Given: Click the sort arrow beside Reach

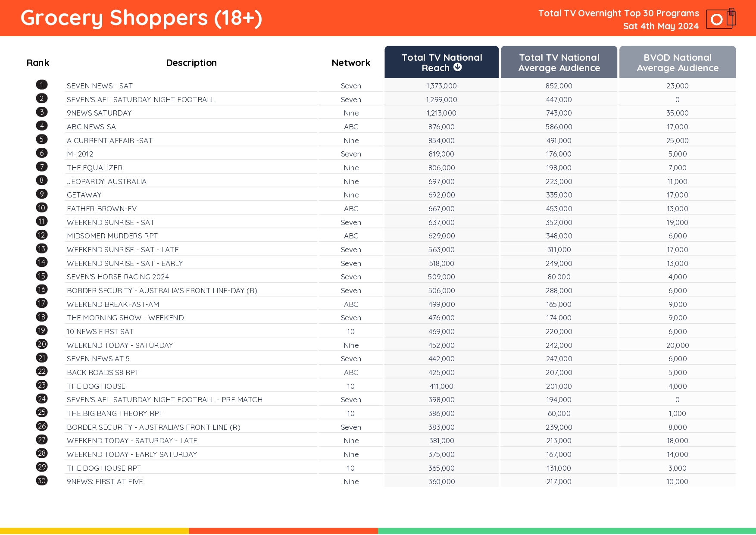Looking at the screenshot, I should 458,67.
